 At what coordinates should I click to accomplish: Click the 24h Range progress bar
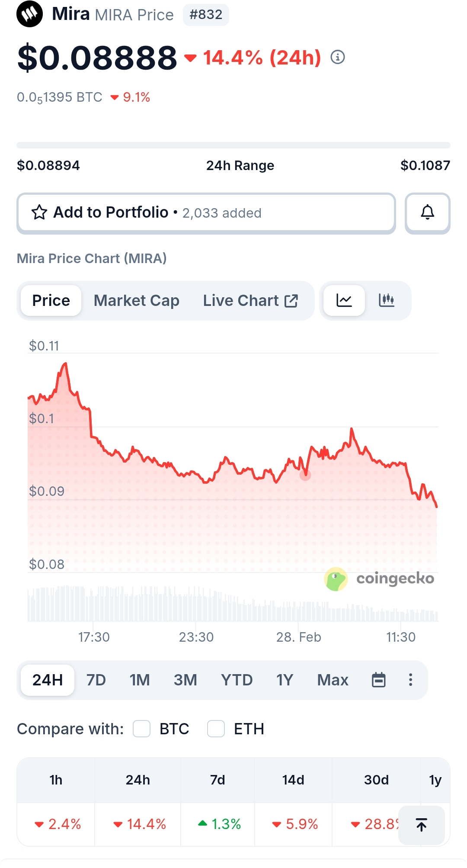click(233, 145)
